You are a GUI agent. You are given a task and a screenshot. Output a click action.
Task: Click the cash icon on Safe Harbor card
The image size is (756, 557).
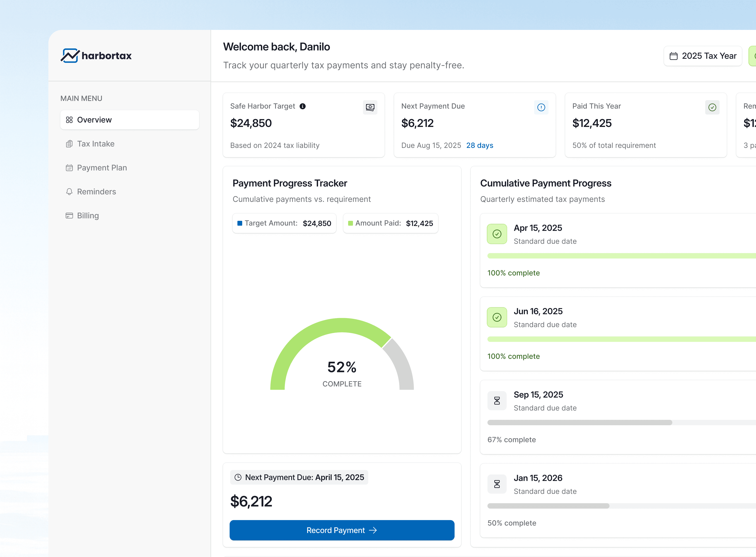(x=370, y=107)
